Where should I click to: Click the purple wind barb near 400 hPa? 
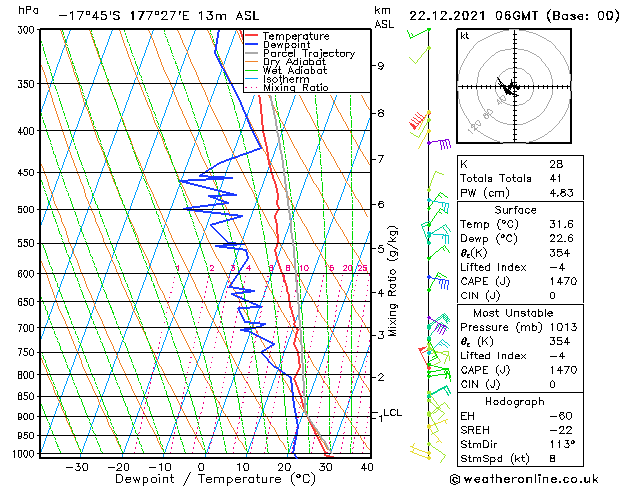click(x=440, y=143)
